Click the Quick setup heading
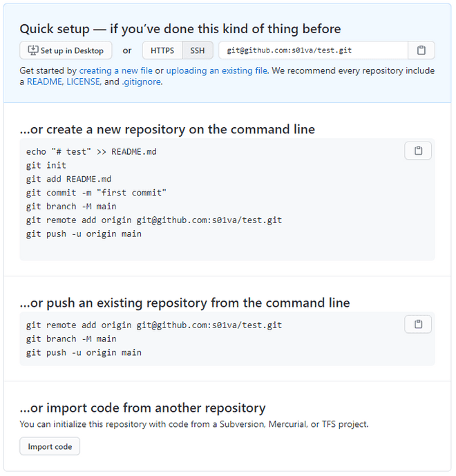This screenshot has height=476, width=456. click(x=180, y=30)
